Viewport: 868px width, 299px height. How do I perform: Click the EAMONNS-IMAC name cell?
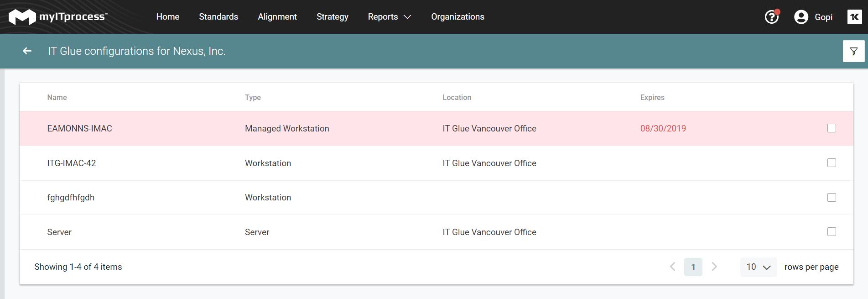tap(79, 128)
